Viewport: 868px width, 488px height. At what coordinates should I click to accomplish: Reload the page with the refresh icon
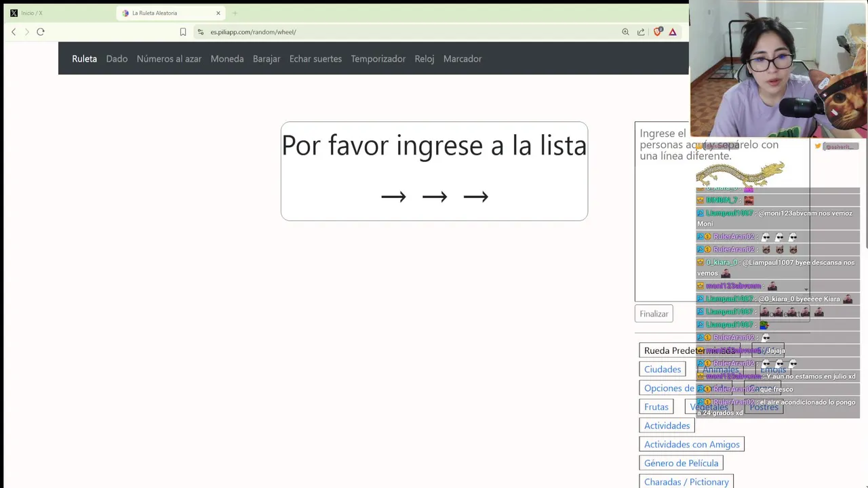(x=41, y=32)
